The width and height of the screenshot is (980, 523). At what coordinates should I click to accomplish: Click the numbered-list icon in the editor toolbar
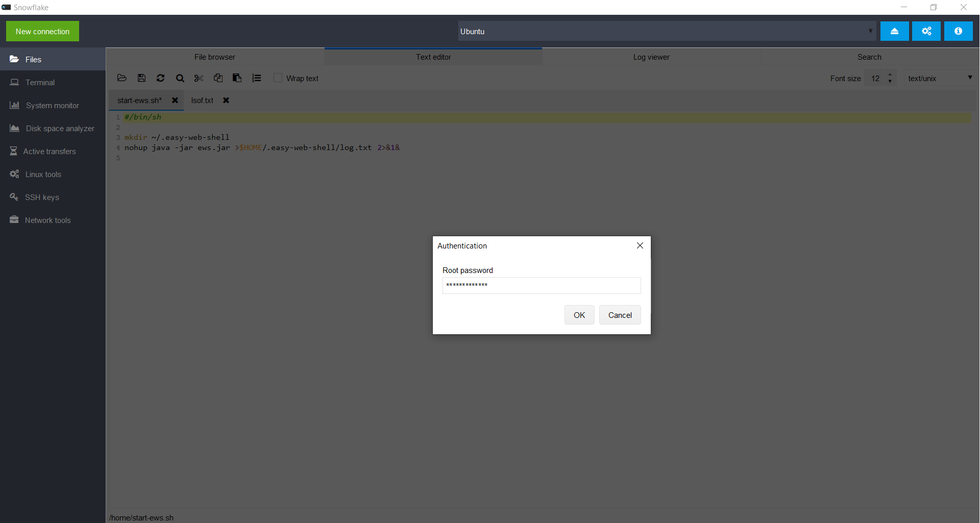[x=256, y=78]
